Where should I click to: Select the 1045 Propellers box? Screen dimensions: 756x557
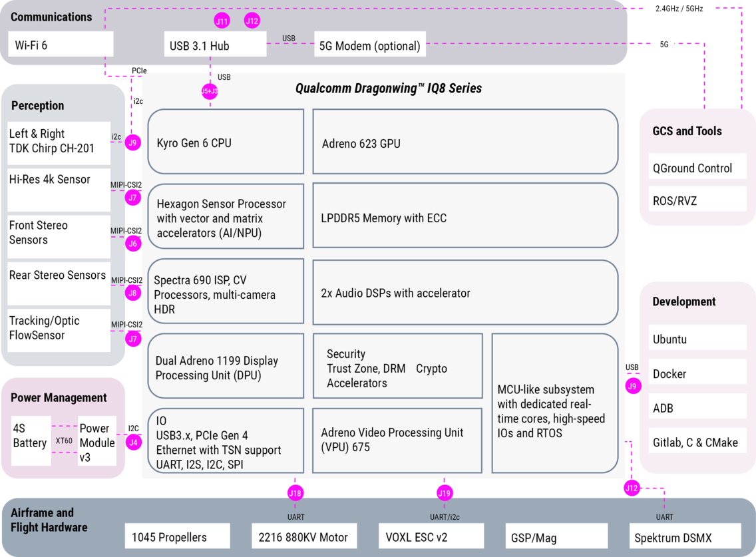tap(178, 536)
